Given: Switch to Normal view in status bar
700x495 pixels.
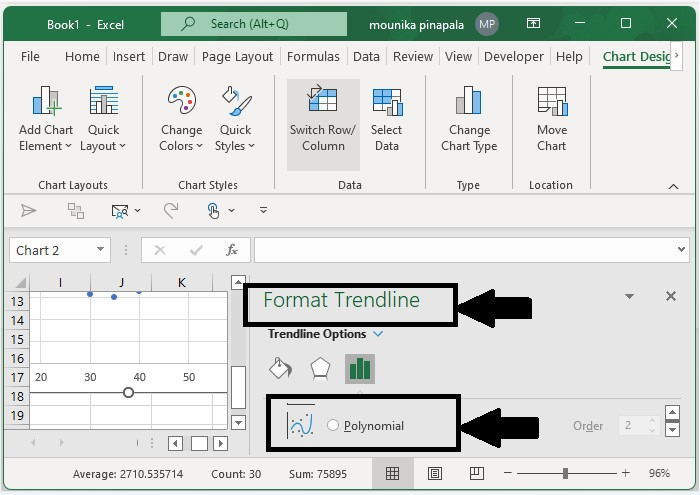Looking at the screenshot, I should (392, 473).
